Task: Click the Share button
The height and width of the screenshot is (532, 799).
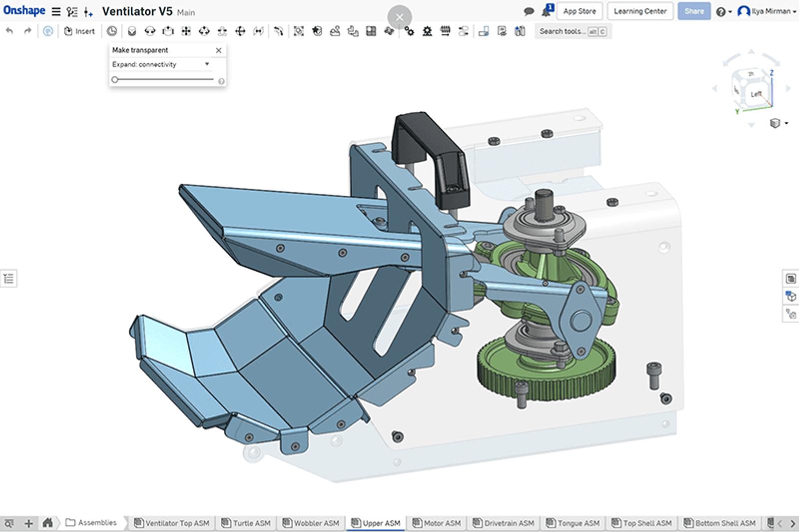Action: coord(694,11)
